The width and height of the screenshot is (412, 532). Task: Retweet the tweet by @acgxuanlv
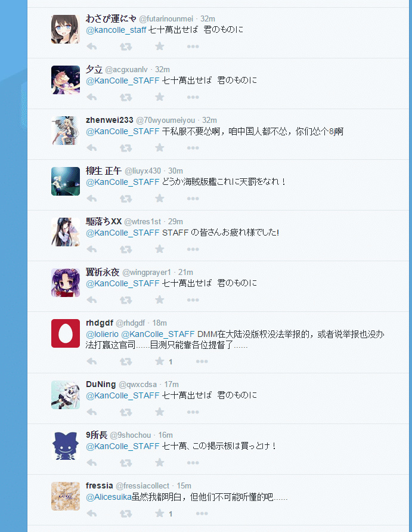(126, 97)
